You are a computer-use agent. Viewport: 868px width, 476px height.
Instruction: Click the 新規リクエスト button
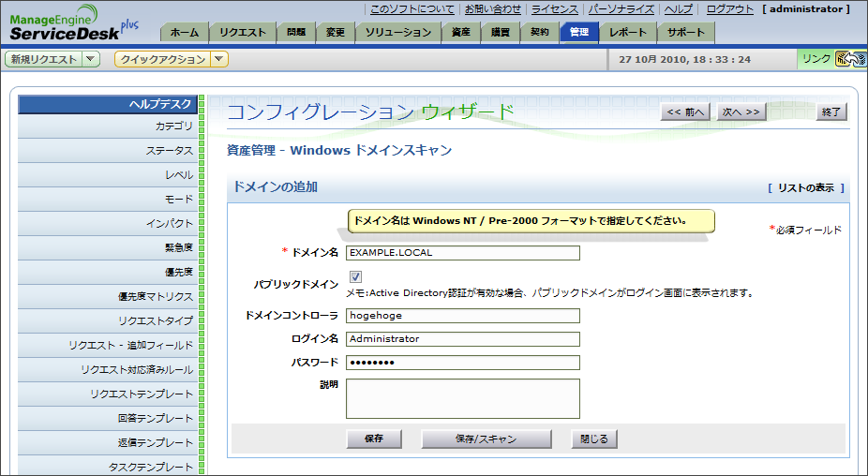44,59
